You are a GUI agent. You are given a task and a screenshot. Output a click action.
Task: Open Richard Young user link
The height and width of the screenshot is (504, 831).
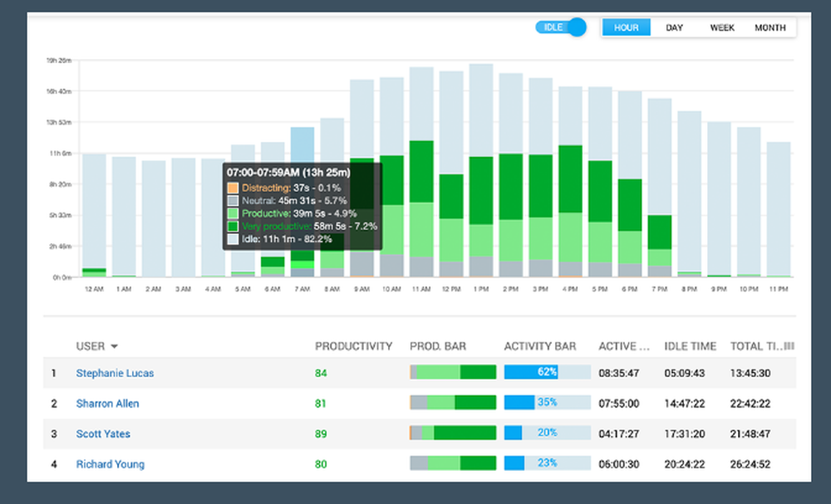click(110, 464)
